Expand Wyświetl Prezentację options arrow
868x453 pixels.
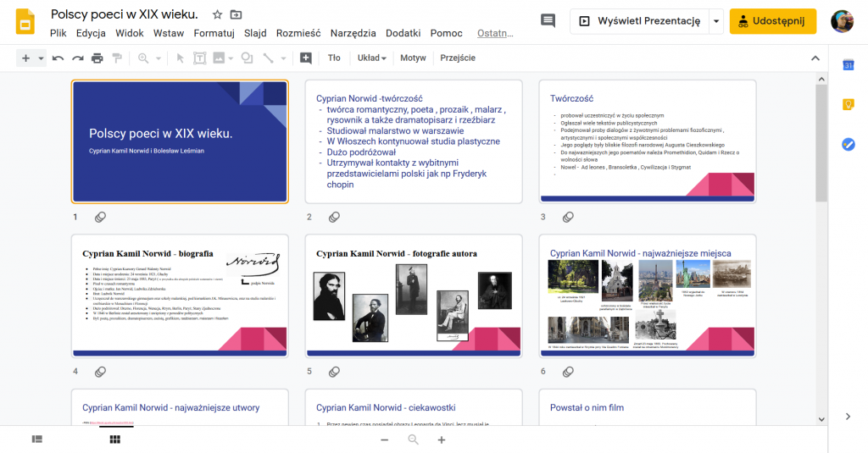coord(716,21)
